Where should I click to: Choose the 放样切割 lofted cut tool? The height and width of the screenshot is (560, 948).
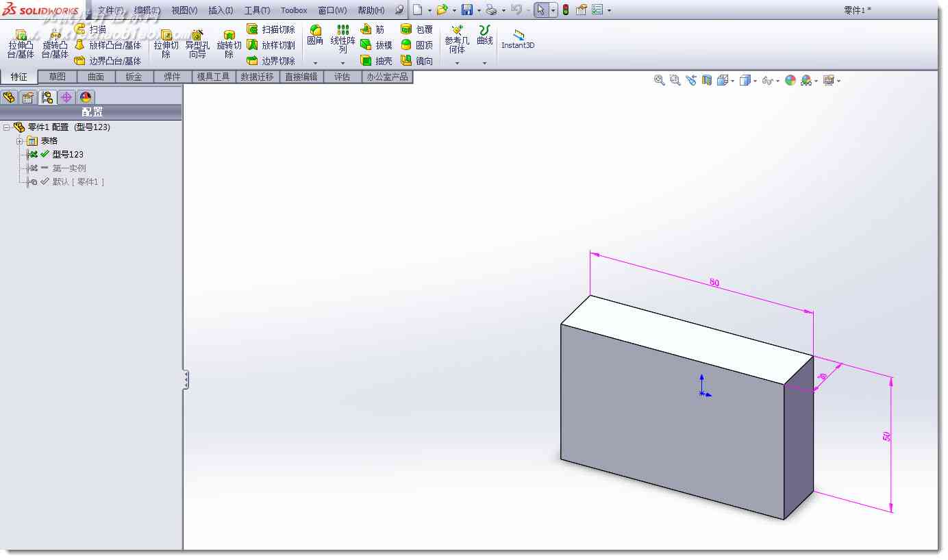tap(271, 45)
